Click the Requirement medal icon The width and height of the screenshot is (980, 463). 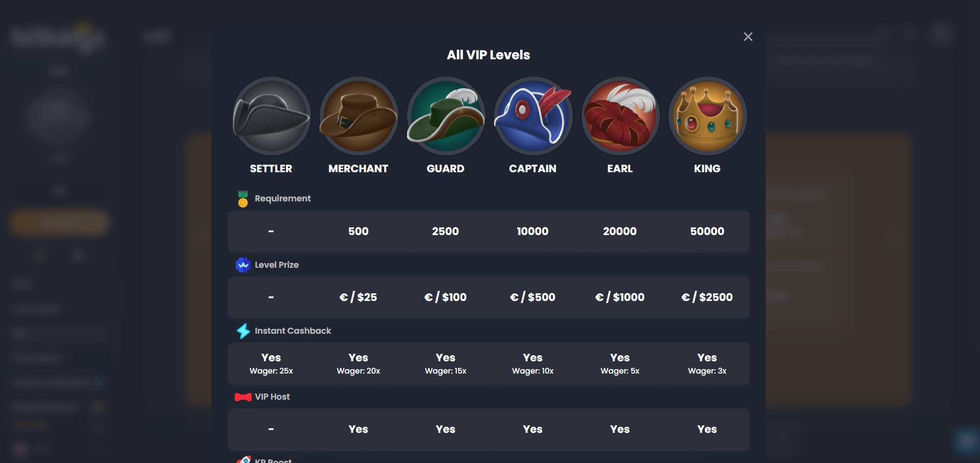coord(243,199)
